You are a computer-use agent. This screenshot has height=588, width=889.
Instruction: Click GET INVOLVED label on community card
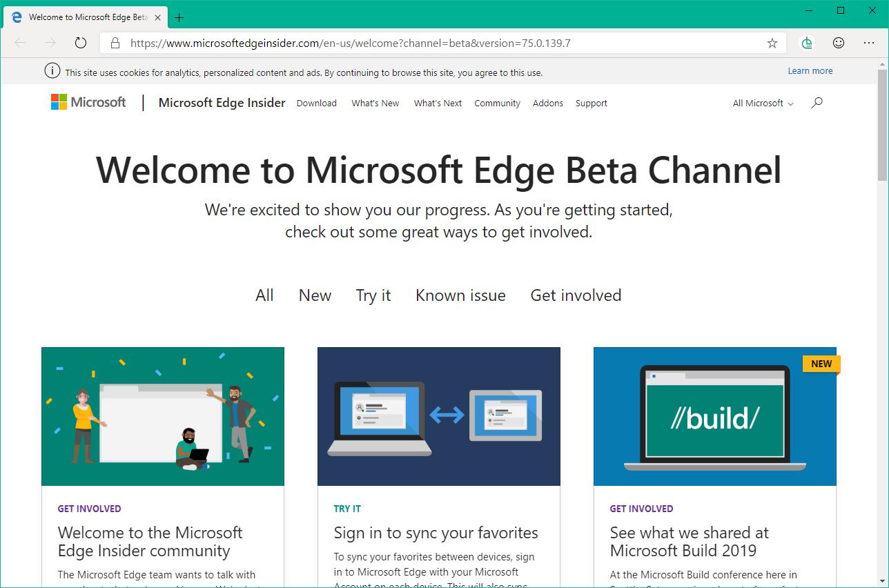[90, 509]
